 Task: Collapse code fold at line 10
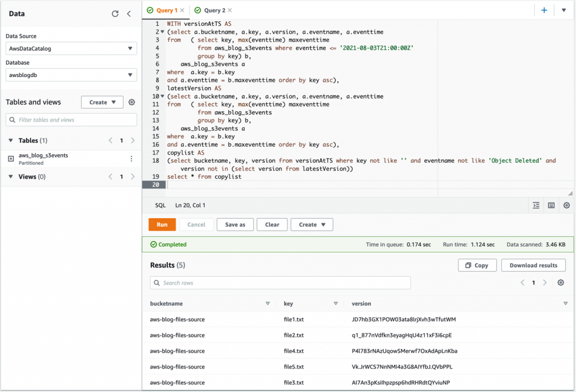[163, 96]
